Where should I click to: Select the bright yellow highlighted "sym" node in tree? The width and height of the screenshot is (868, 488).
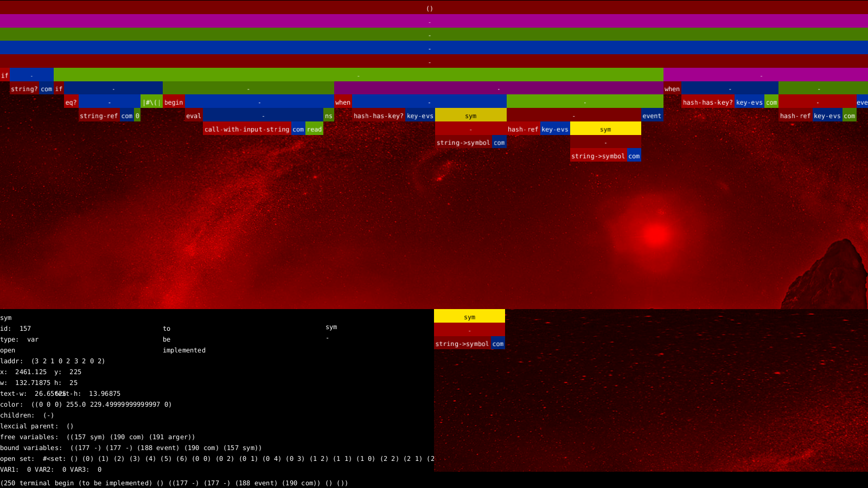point(605,129)
